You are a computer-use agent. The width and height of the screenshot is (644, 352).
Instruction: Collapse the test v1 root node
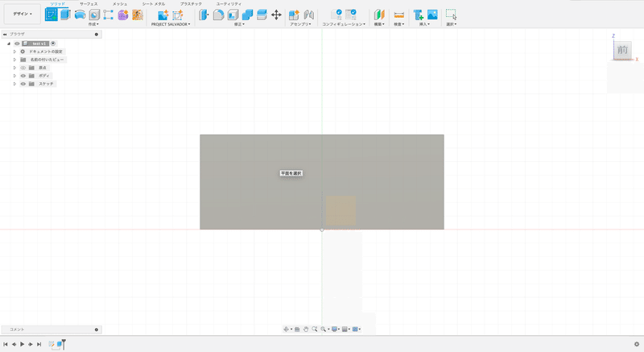click(9, 43)
